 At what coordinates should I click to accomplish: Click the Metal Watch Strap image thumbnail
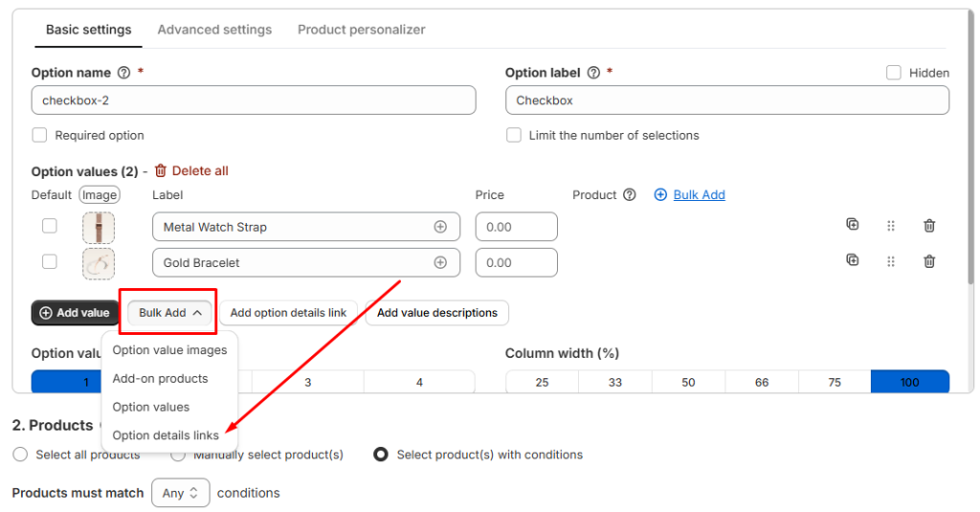(98, 228)
